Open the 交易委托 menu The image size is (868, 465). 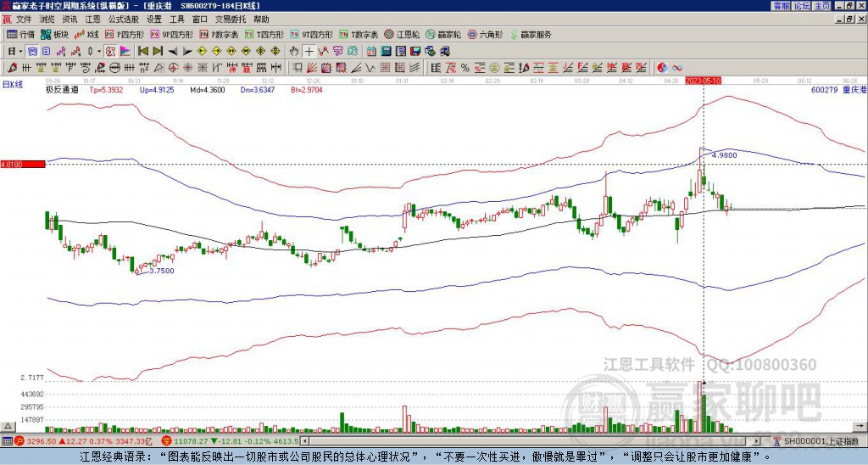(231, 20)
